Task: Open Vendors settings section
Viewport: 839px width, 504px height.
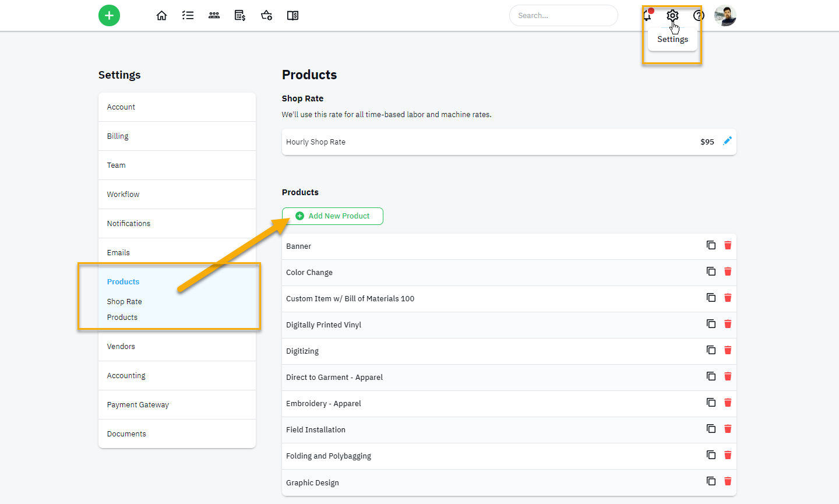Action: pyautogui.click(x=177, y=347)
